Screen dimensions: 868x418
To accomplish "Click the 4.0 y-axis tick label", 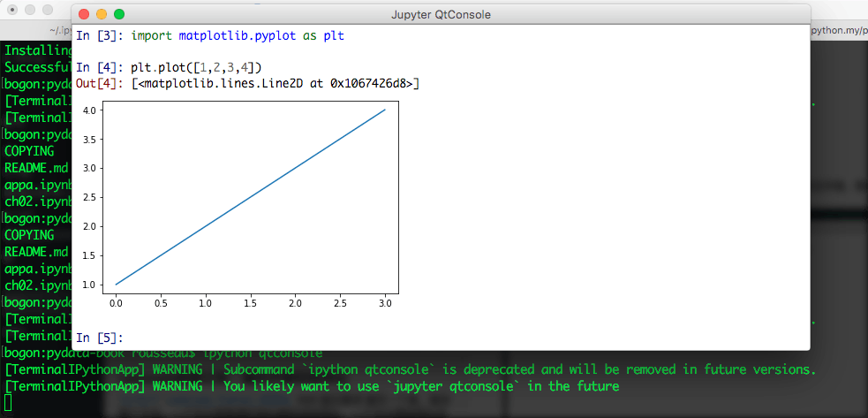I will [x=91, y=110].
